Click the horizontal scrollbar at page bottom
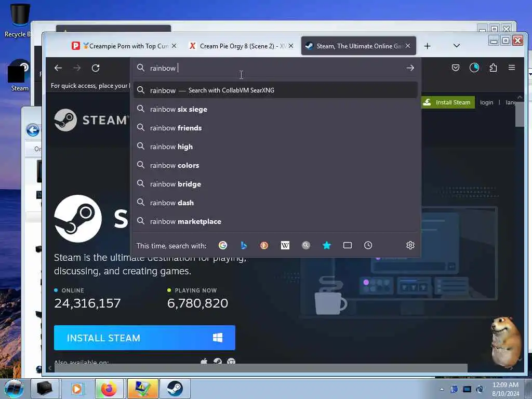The image size is (532, 399). point(261,368)
